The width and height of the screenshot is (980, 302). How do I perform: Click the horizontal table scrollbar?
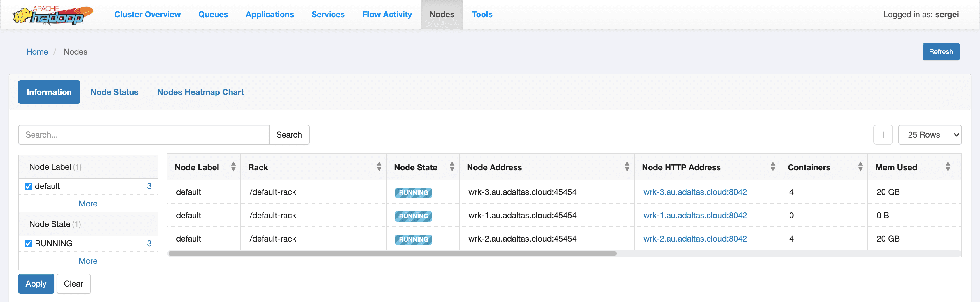(392, 254)
